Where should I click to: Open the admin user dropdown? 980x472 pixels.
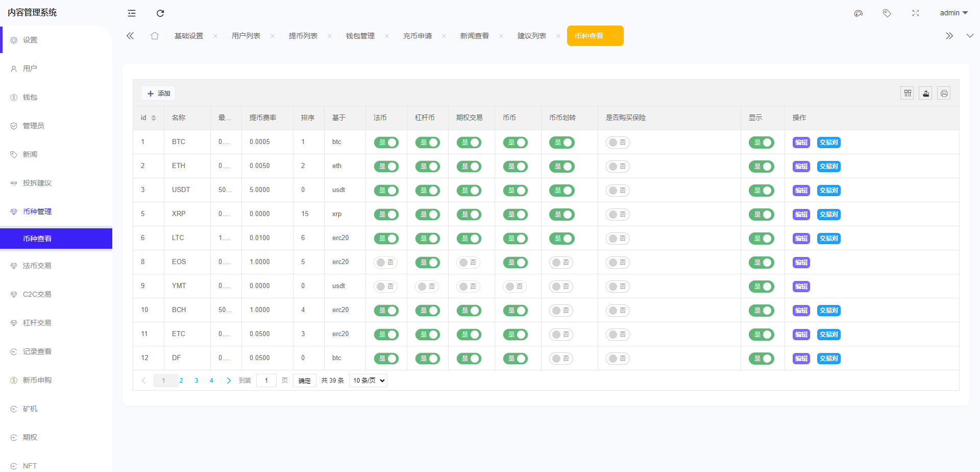953,13
